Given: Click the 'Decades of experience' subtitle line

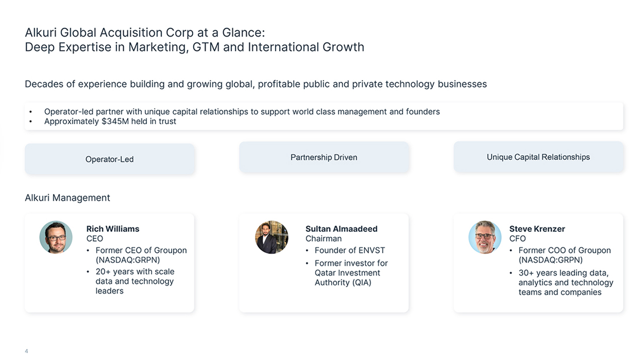Looking at the screenshot, I should [256, 84].
